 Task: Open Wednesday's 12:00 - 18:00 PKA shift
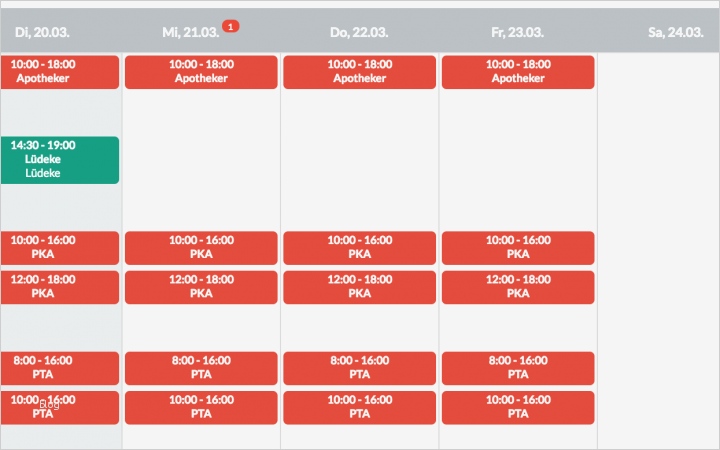tap(201, 287)
